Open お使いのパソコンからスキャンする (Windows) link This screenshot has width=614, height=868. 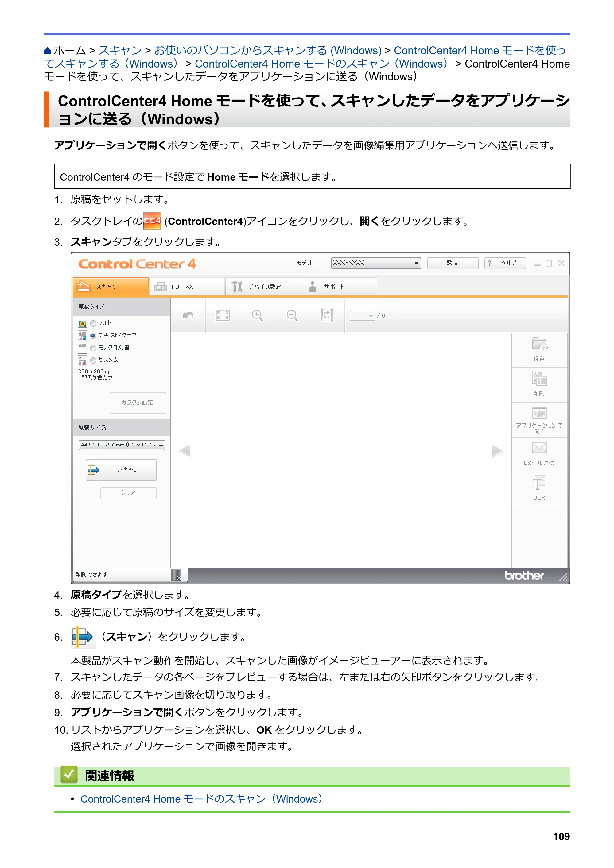pos(268,51)
